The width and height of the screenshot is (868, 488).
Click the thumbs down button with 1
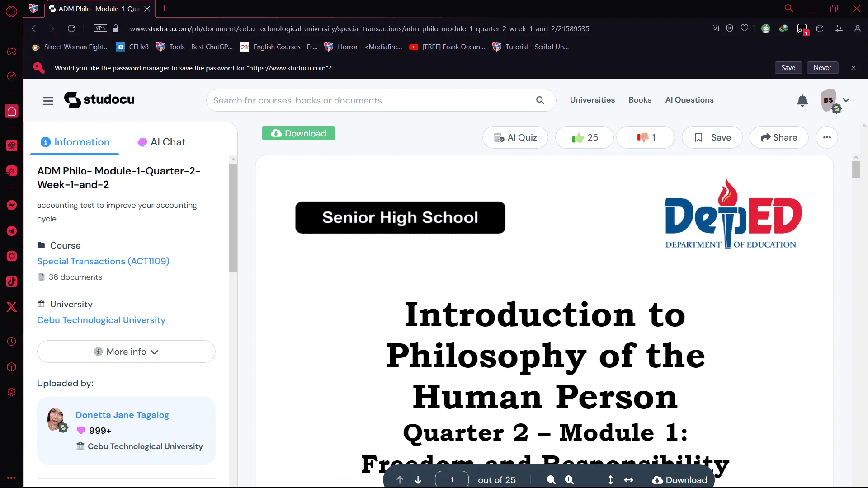tap(646, 137)
